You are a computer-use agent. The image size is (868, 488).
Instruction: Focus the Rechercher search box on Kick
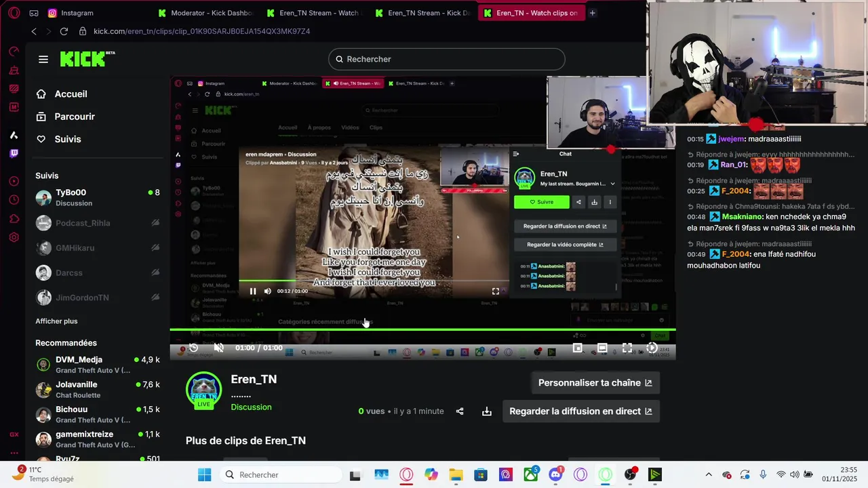click(x=447, y=59)
